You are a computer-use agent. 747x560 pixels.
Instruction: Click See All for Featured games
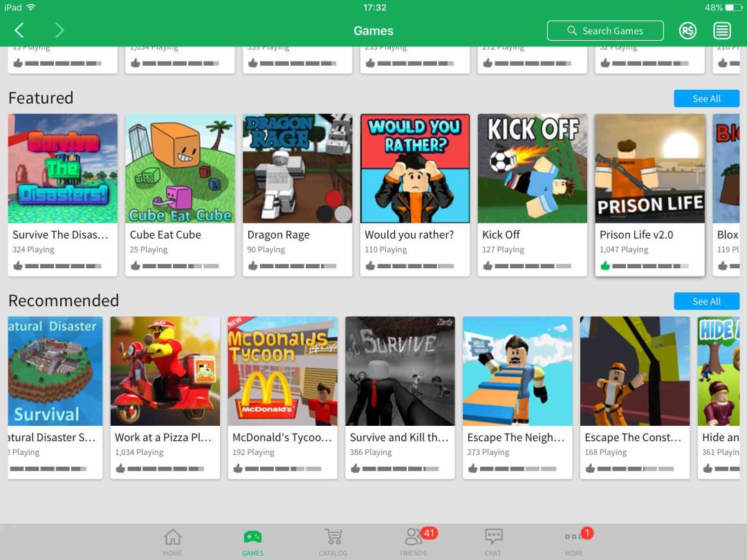pos(706,99)
